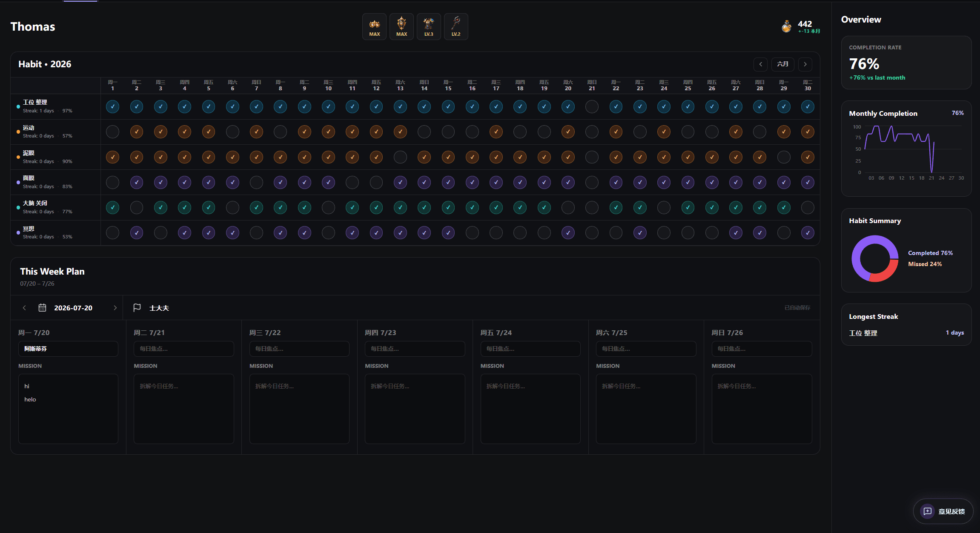Click the Completed 76% legend label
Viewport: 980px width, 533px height.
pos(930,253)
